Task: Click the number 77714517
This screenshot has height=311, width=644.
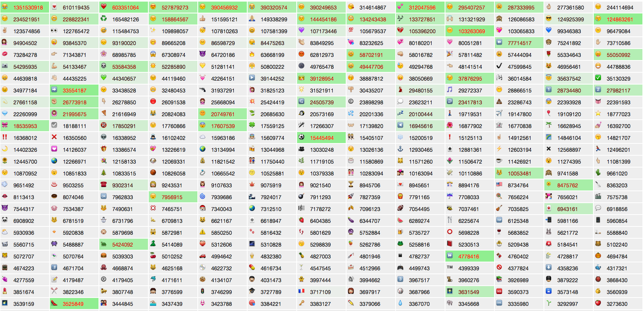Action: point(520,43)
